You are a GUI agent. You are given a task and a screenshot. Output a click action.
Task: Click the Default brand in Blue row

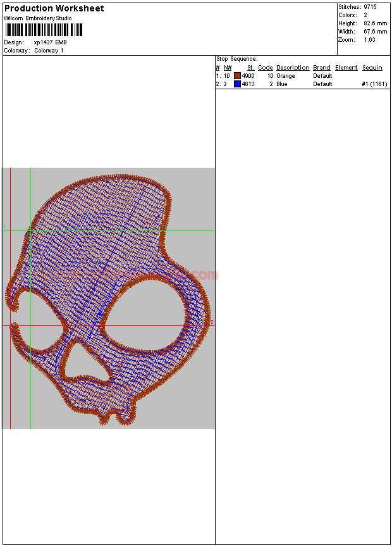[322, 84]
